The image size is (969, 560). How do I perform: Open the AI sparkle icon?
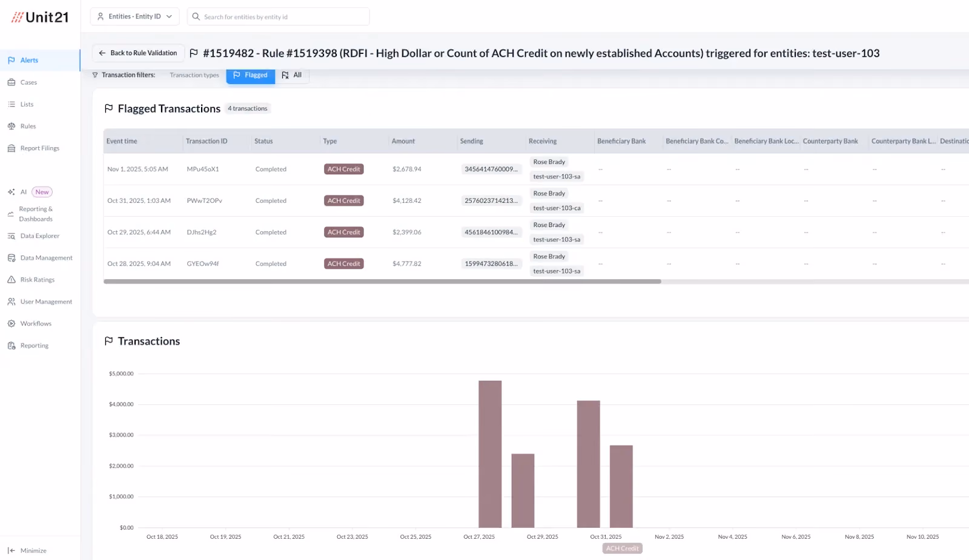click(12, 192)
